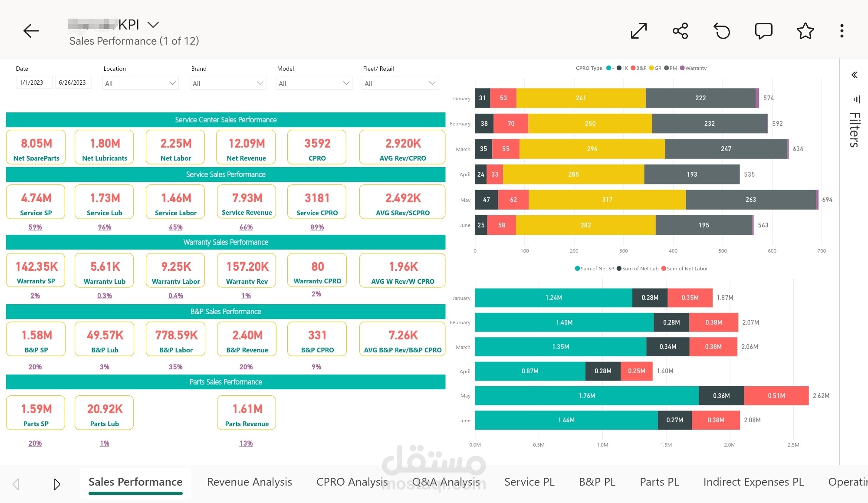Expand the Filters pane with the double chevron

pyautogui.click(x=855, y=75)
